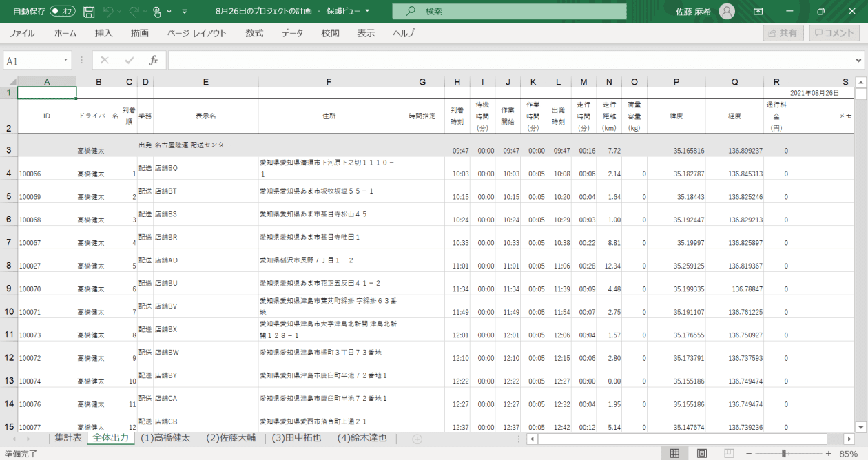Viewport: 868px width, 460px height.
Task: Click the formula bar cancel X icon
Action: tap(105, 61)
